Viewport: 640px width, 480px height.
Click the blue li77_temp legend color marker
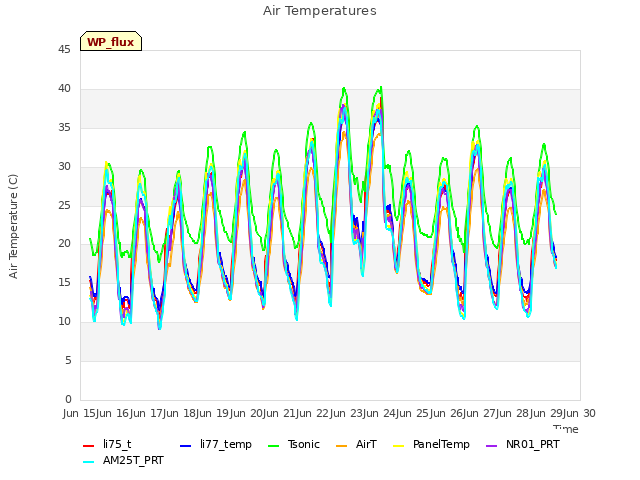185,446
